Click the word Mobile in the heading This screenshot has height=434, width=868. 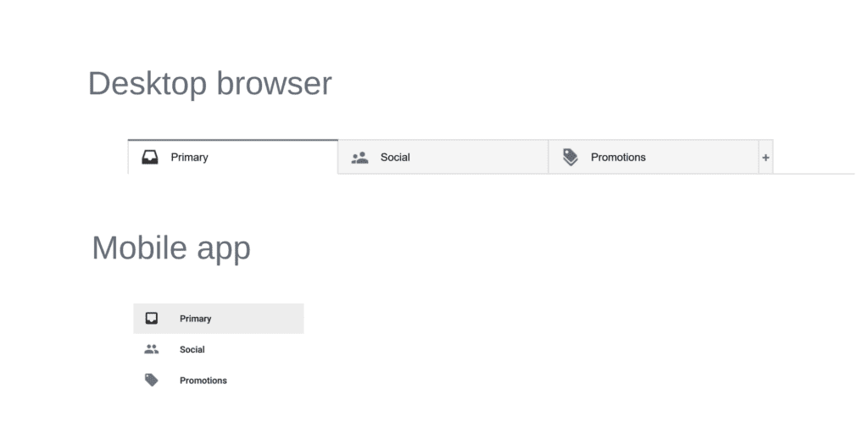140,247
